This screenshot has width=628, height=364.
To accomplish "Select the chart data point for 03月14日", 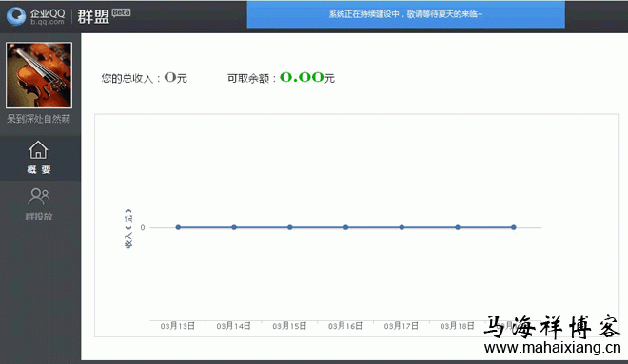I will pyautogui.click(x=234, y=227).
